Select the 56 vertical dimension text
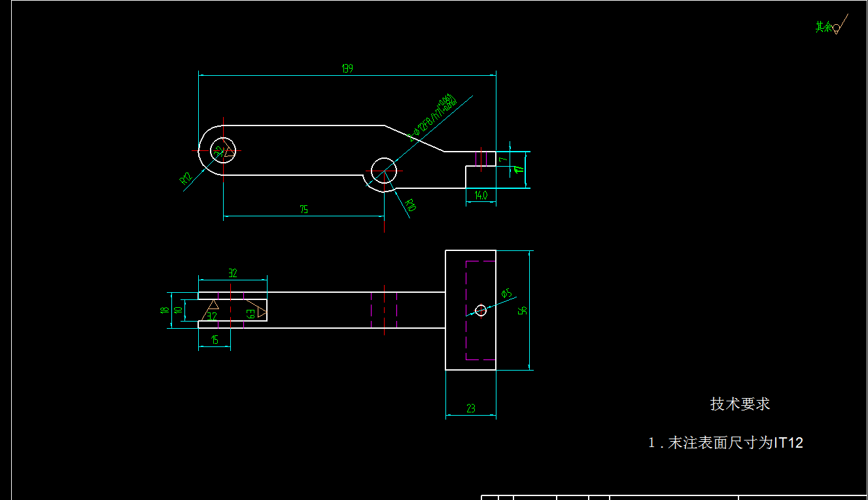 tap(521, 309)
